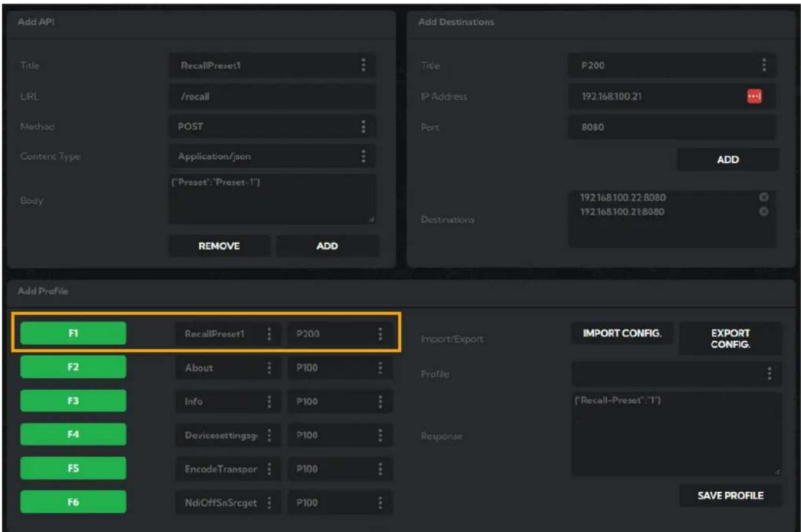Click the ADD button in Add Destinations
The width and height of the screenshot is (801, 532).
coord(727,159)
